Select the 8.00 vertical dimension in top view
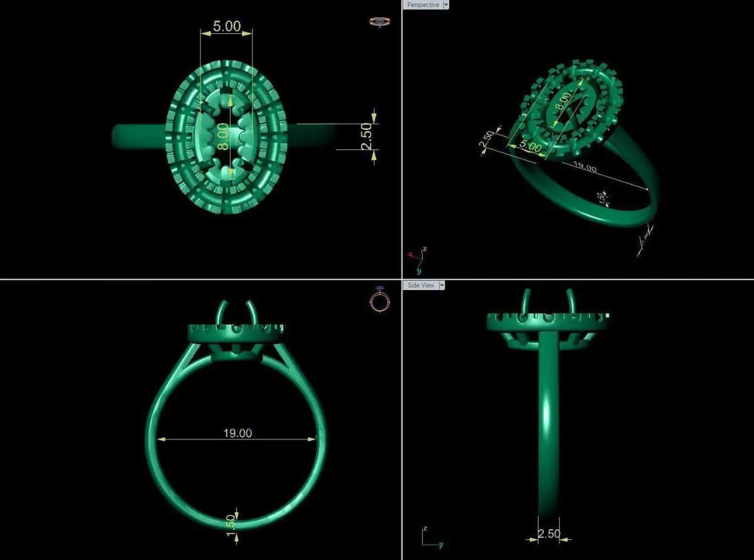Image resolution: width=754 pixels, height=560 pixels. (x=222, y=137)
